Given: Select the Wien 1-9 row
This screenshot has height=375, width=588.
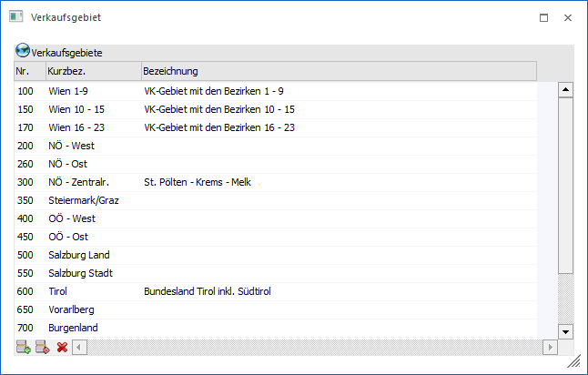Looking at the screenshot, I should 75,91.
